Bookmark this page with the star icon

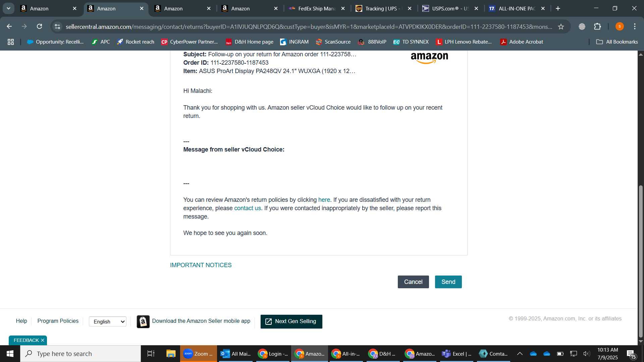pos(561,26)
